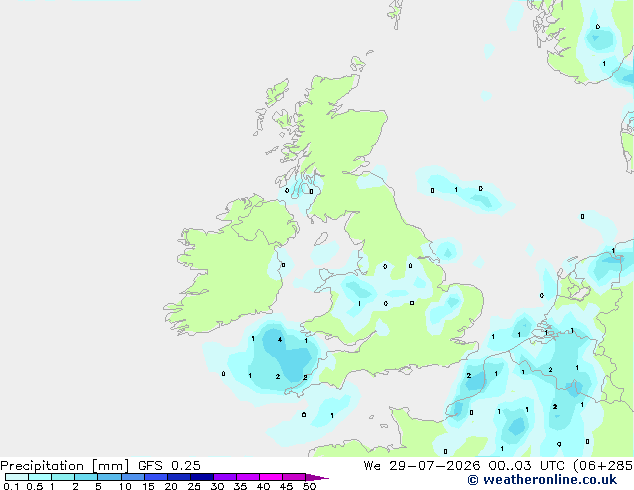The image size is (634, 490).
Task: Select the 45–50 mm magenta legend swatch
Action: pos(294,477)
